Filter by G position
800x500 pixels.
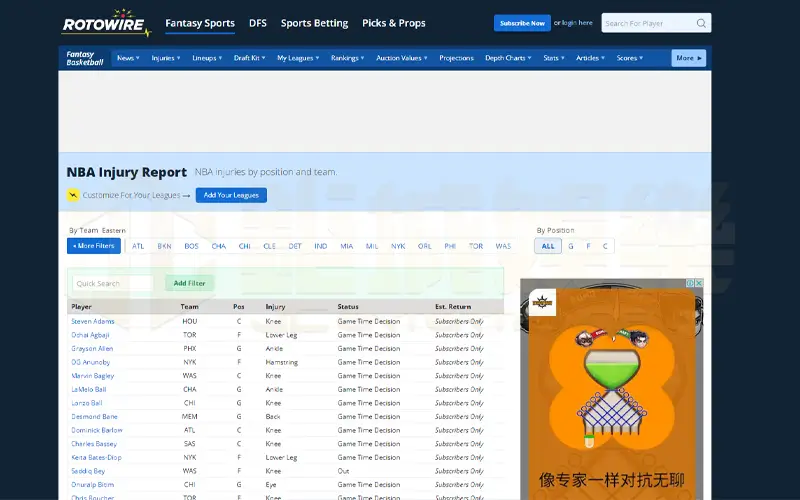click(571, 246)
